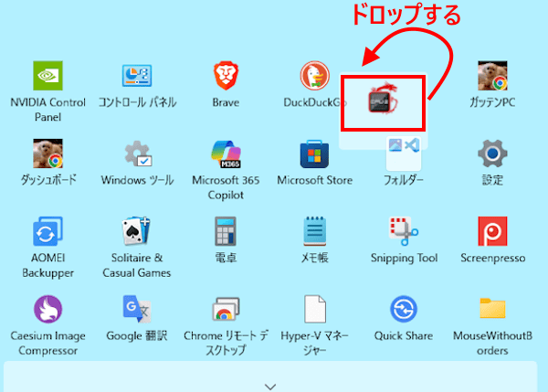Launch Caesium Image Compressor icon
Image resolution: width=548 pixels, height=392 pixels.
coord(47,309)
